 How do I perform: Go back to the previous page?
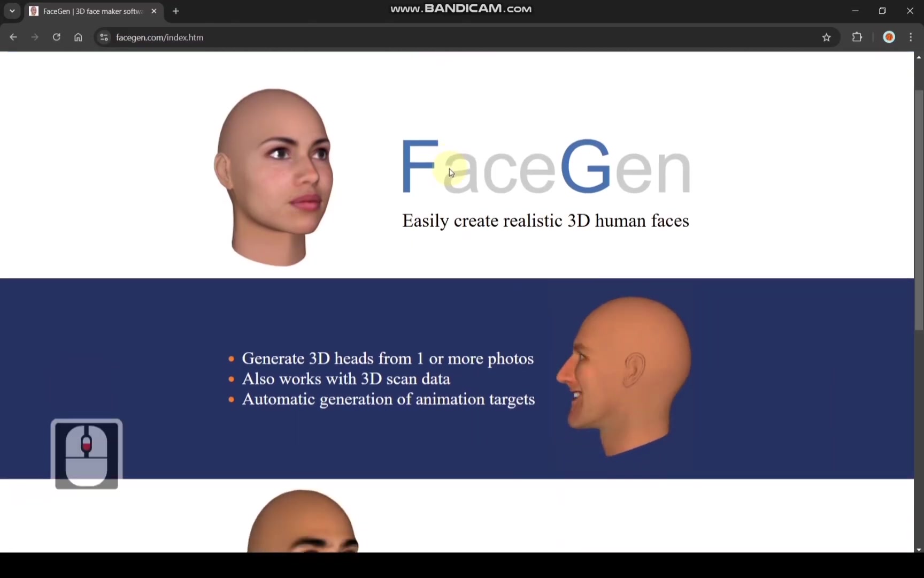pos(13,37)
